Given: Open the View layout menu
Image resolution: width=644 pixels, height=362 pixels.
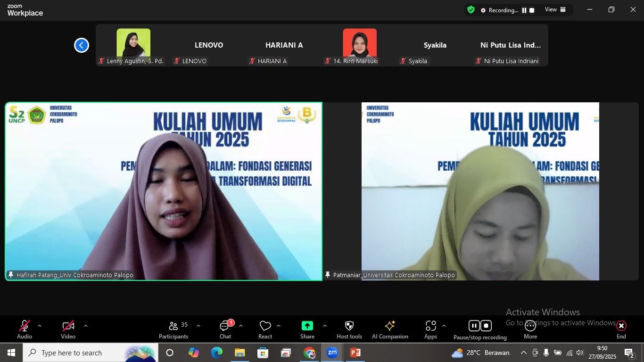Looking at the screenshot, I should click(555, 10).
